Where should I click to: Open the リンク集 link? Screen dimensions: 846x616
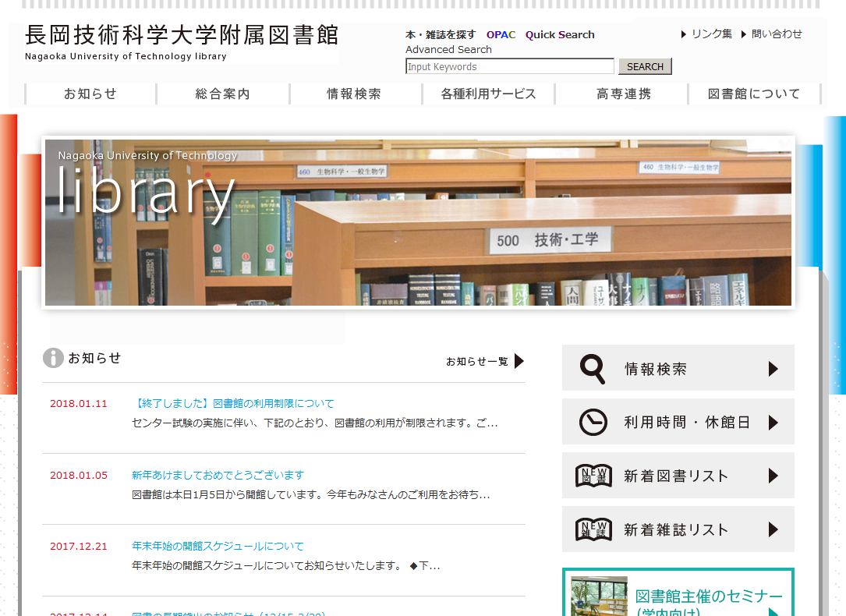click(712, 34)
